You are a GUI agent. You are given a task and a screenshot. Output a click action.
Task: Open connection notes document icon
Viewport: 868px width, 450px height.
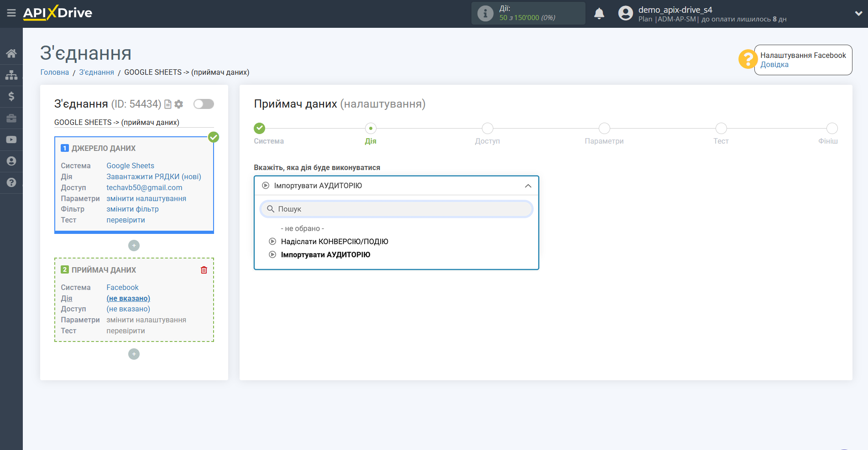168,104
